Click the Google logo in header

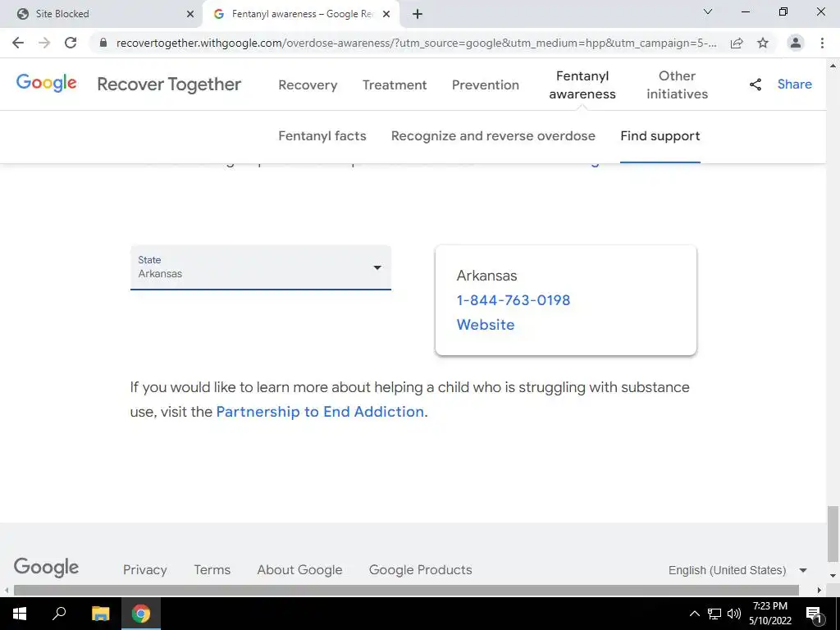click(x=47, y=84)
